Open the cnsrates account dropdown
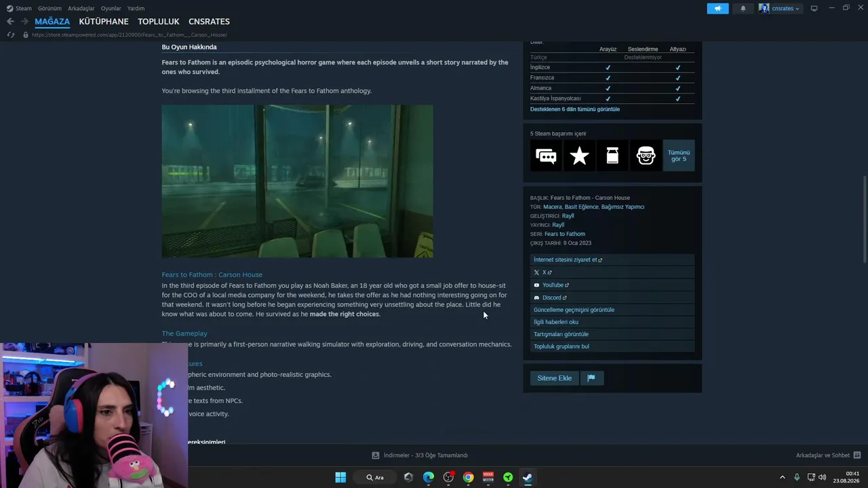This screenshot has height=488, width=868. [780, 8]
